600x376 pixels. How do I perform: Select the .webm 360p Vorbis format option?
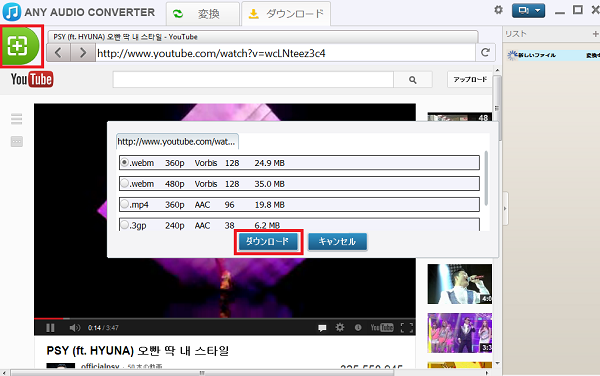[299, 163]
